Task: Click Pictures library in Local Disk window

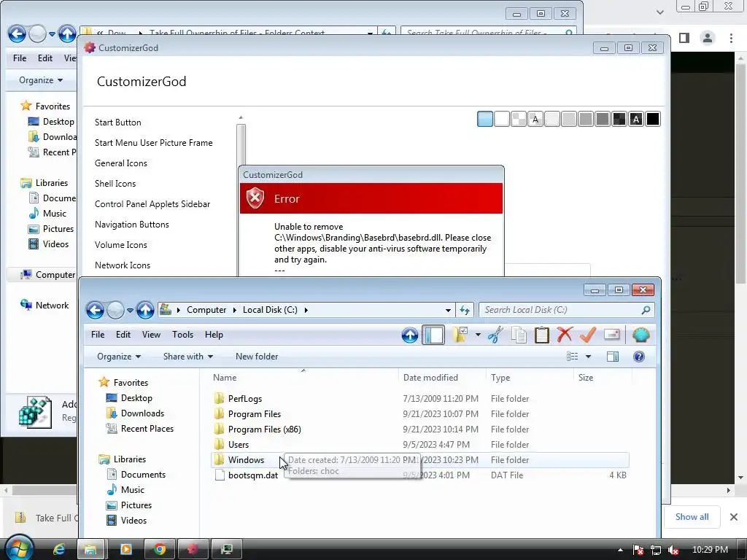Action: tap(136, 505)
